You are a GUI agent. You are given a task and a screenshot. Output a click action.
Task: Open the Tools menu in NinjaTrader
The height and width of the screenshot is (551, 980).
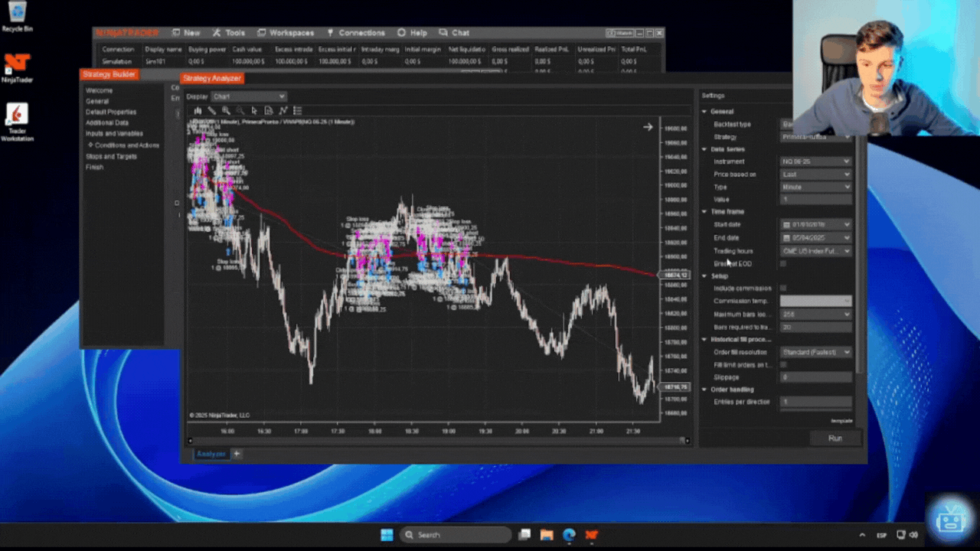pyautogui.click(x=228, y=33)
